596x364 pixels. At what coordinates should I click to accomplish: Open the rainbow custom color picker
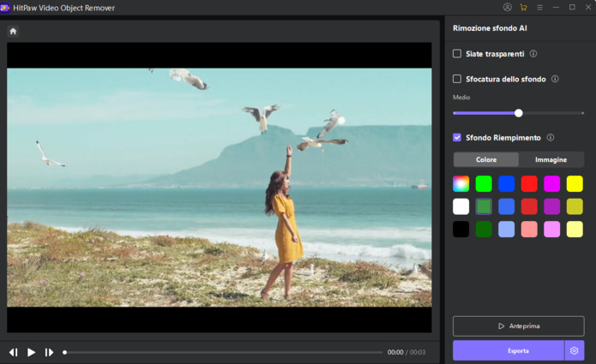pos(461,183)
